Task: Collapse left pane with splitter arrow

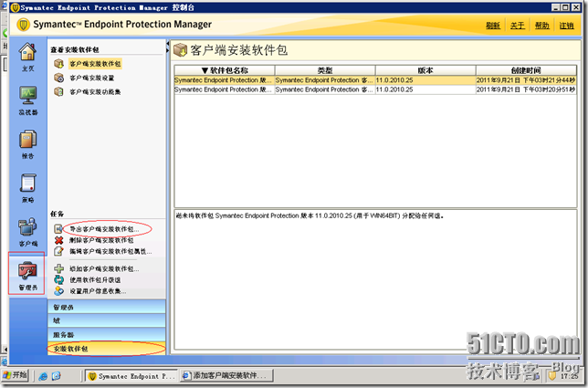Action: click(x=168, y=44)
